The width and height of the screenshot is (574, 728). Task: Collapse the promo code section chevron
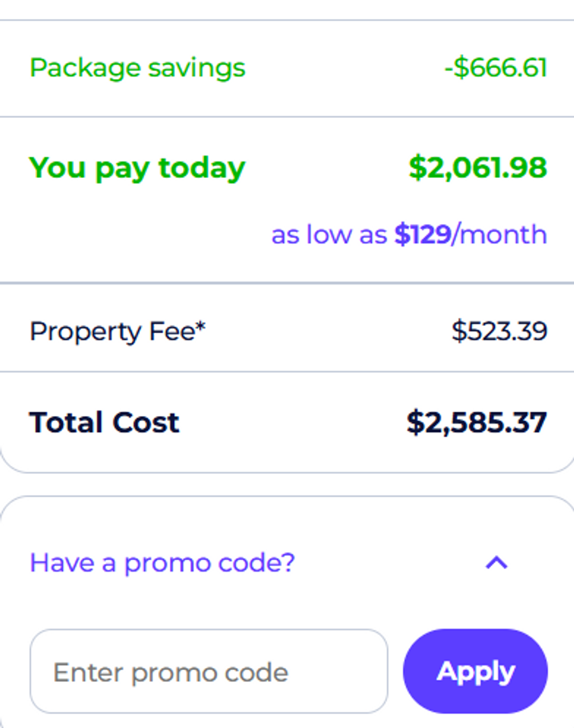[x=496, y=563]
